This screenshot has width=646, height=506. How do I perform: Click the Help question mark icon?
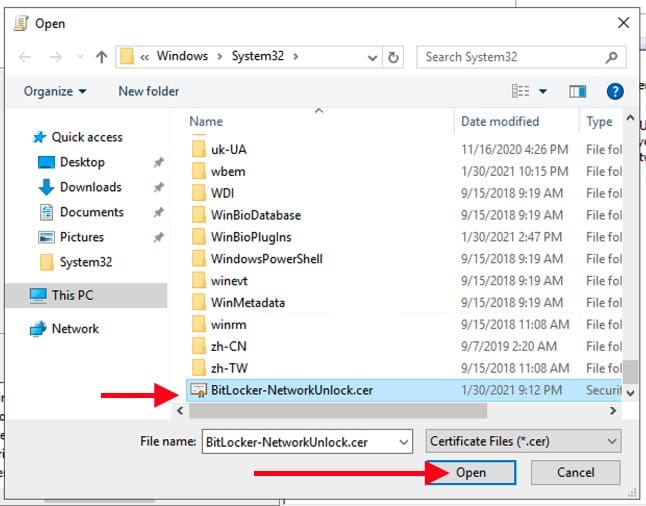[x=615, y=91]
